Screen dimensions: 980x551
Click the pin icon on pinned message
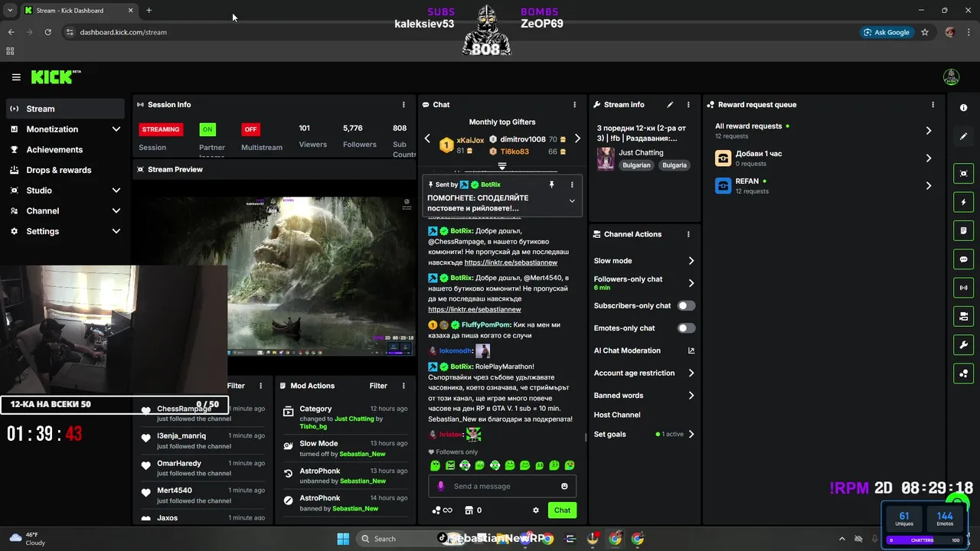point(551,184)
